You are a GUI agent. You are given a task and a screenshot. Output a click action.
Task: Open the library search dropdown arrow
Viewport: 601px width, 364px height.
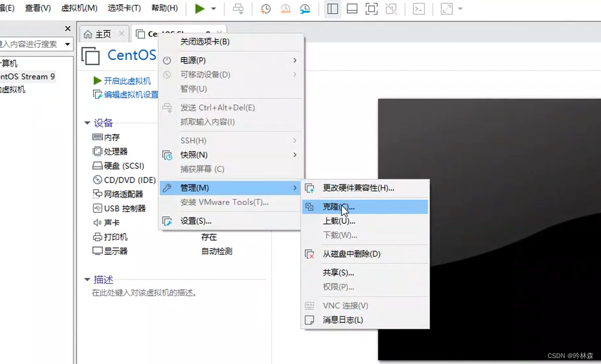pyautogui.click(x=67, y=44)
